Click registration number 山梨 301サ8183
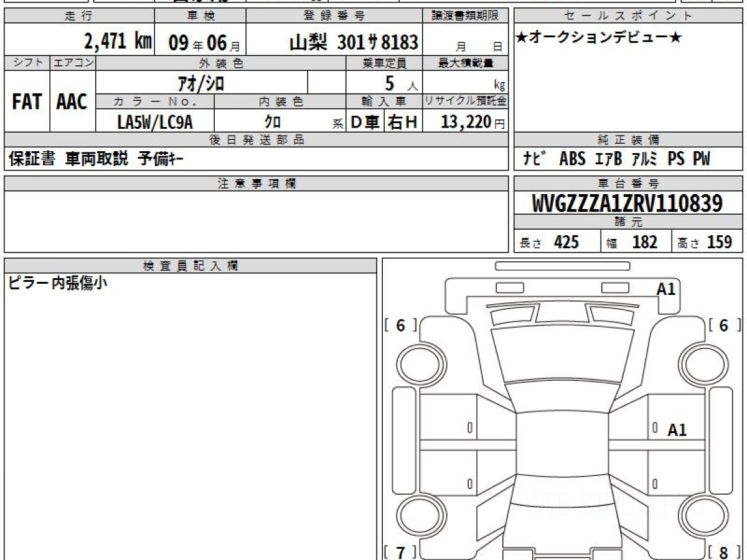747x560 pixels. coord(354,42)
